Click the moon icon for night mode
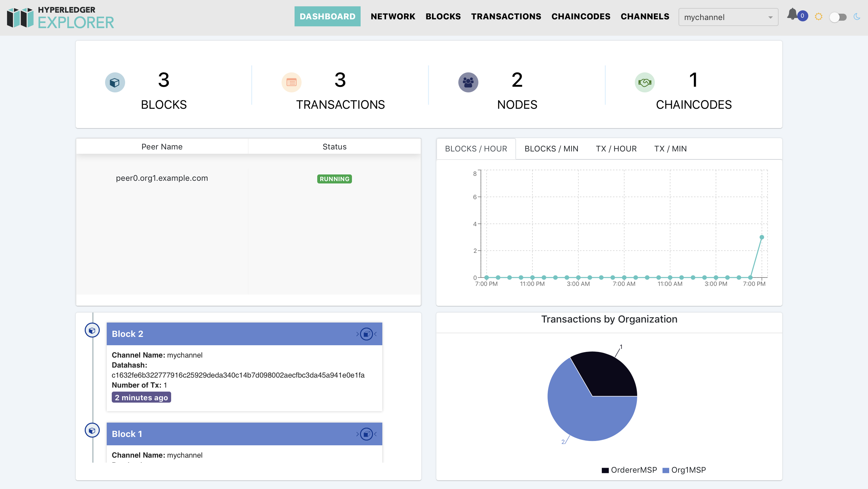The height and width of the screenshot is (489, 868). (857, 16)
